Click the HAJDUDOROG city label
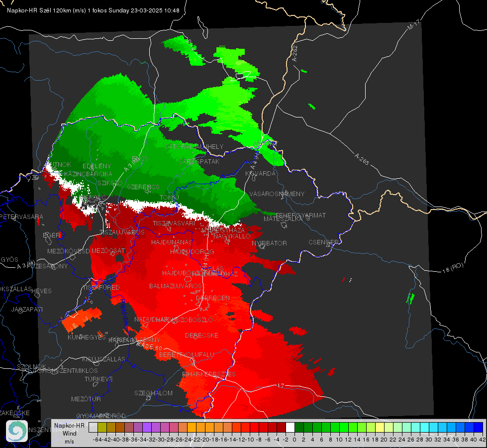The height and width of the screenshot is (448, 487). click(192, 251)
